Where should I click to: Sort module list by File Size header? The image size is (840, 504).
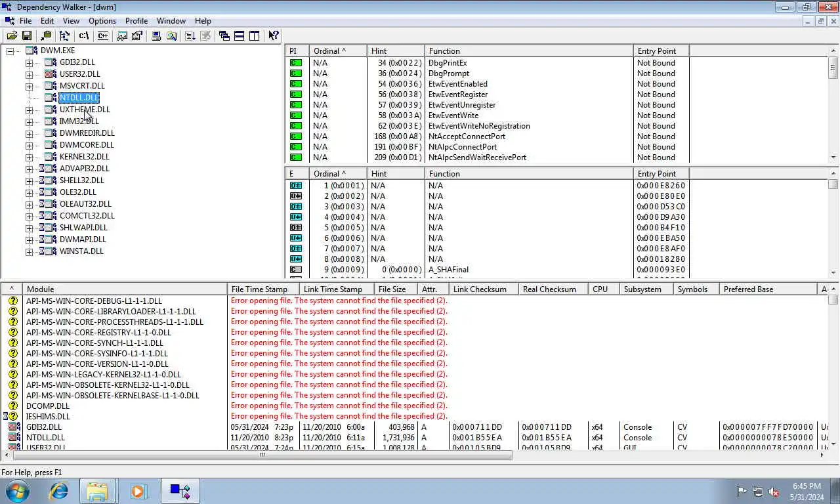(x=396, y=289)
